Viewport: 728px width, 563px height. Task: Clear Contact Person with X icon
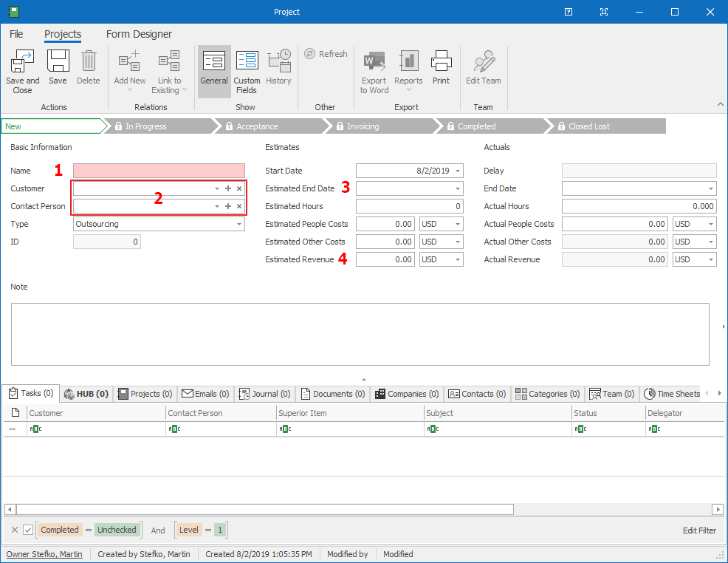[x=239, y=206]
